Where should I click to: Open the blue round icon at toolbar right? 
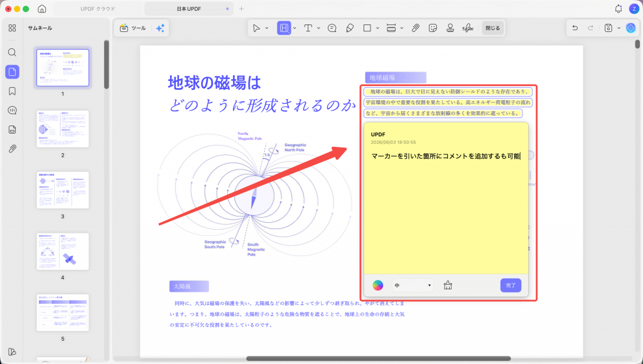pos(630,28)
